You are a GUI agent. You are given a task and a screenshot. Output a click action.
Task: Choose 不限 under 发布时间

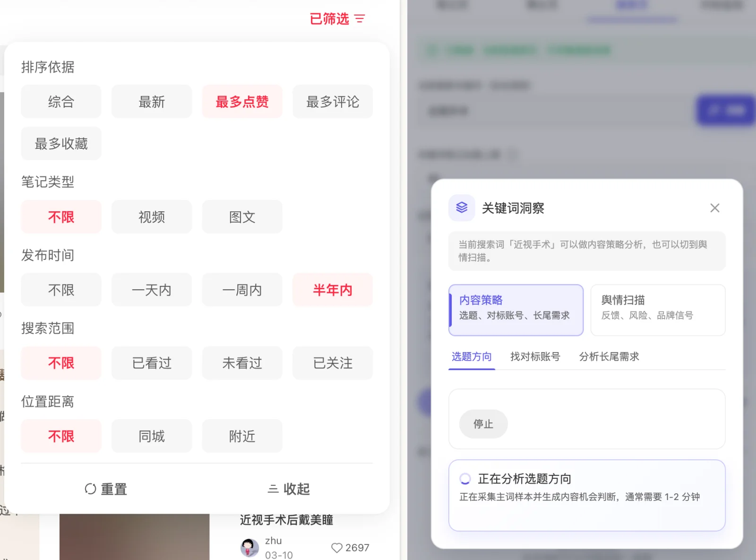coord(61,290)
